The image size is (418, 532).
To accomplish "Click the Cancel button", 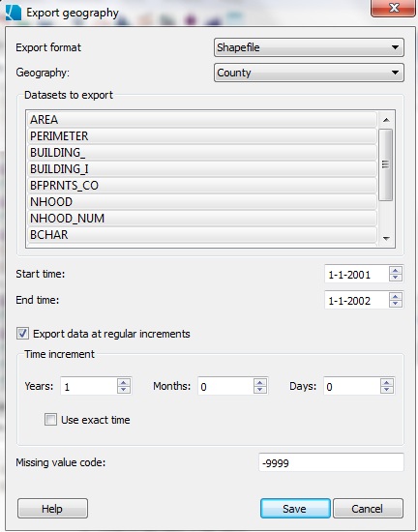I will [x=368, y=508].
